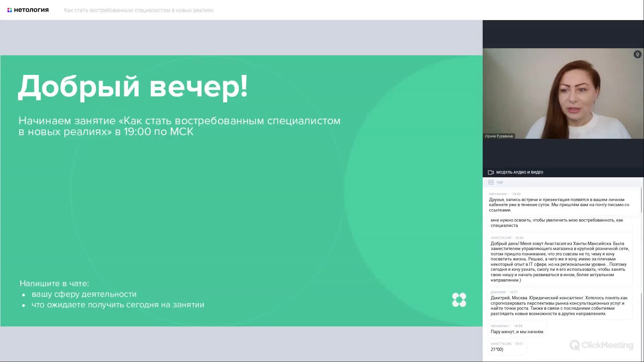Click the Нетология logo
644x362 pixels.
click(28, 10)
